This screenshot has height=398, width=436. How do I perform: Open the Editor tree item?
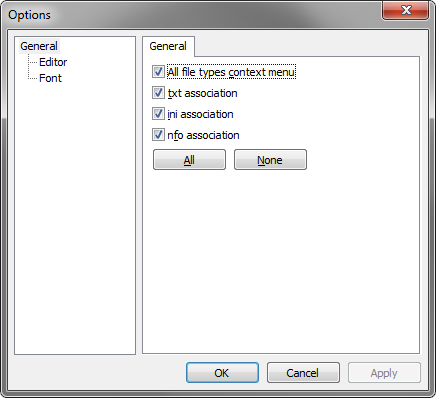(x=53, y=62)
